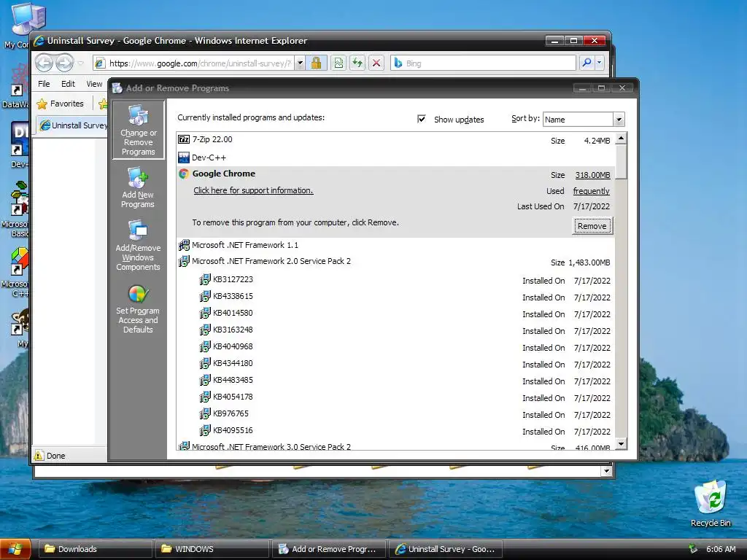Open the Edit menu in Internet Explorer

point(68,84)
